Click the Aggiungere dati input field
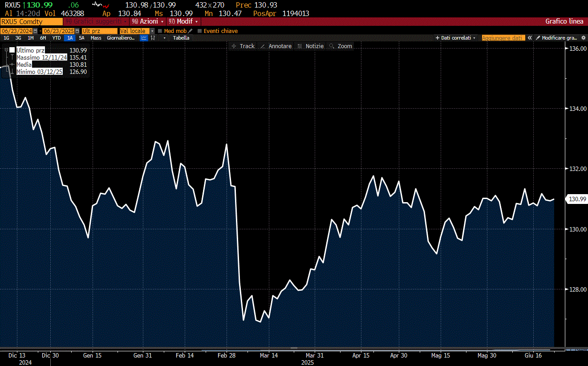Screen dimensions: 588x366 click(x=503, y=38)
